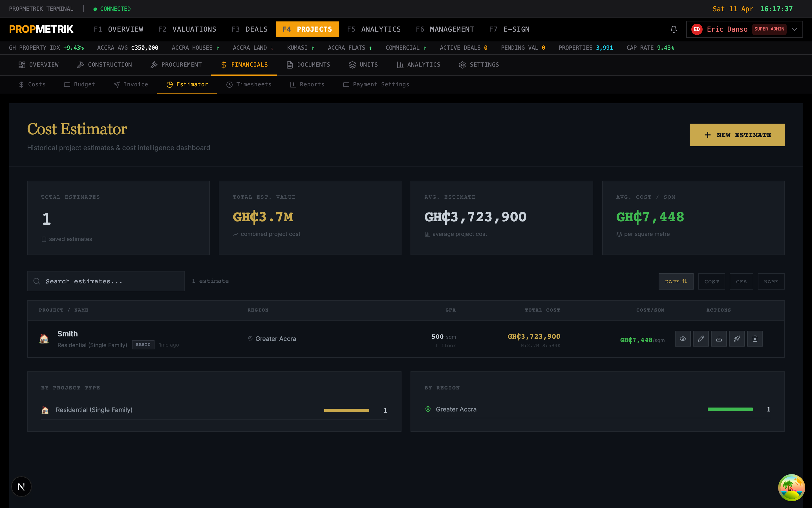Screen dimensions: 812x508
Task: Click the search magnifier icon
Action: click(x=37, y=281)
